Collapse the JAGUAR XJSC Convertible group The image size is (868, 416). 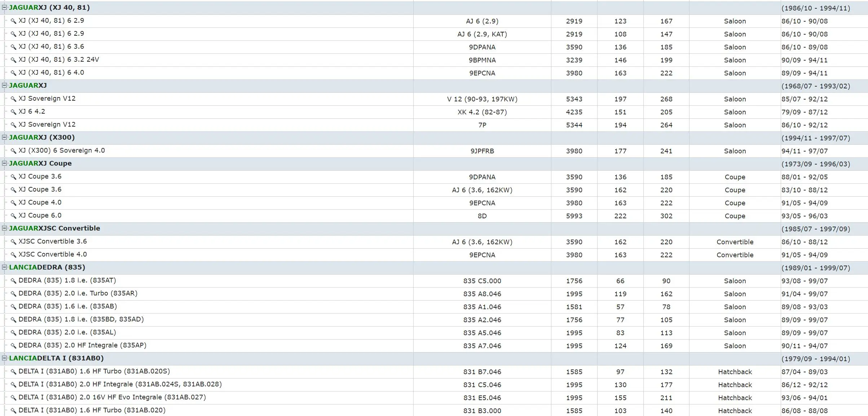pyautogui.click(x=5, y=228)
